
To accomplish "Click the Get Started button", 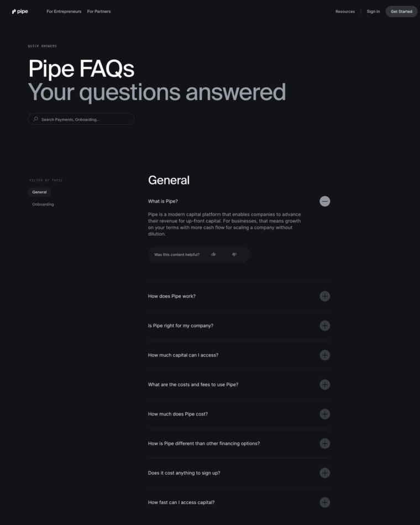I will pos(401,11).
